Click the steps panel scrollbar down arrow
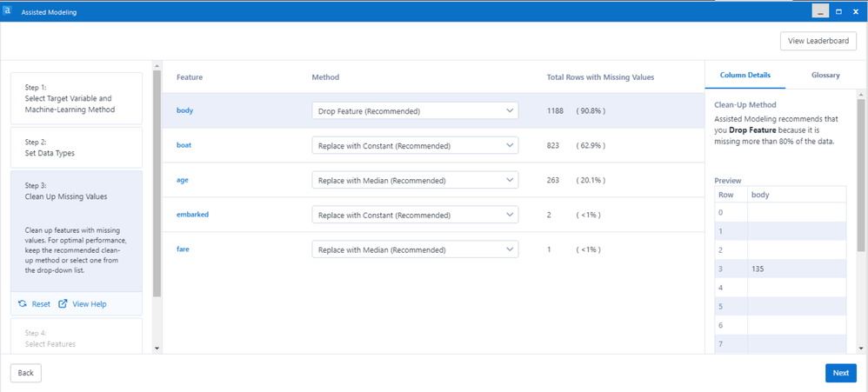 pyautogui.click(x=157, y=348)
